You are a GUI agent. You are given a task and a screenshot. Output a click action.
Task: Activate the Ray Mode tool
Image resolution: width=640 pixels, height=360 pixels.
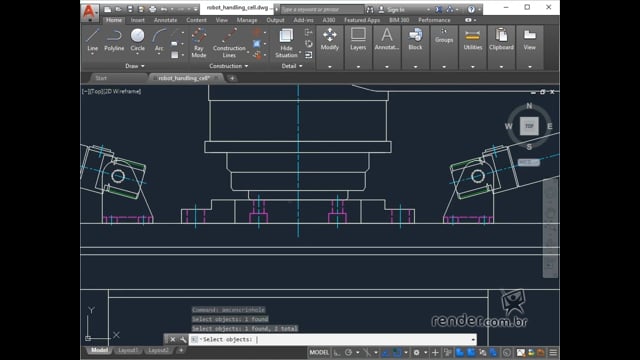(x=199, y=43)
